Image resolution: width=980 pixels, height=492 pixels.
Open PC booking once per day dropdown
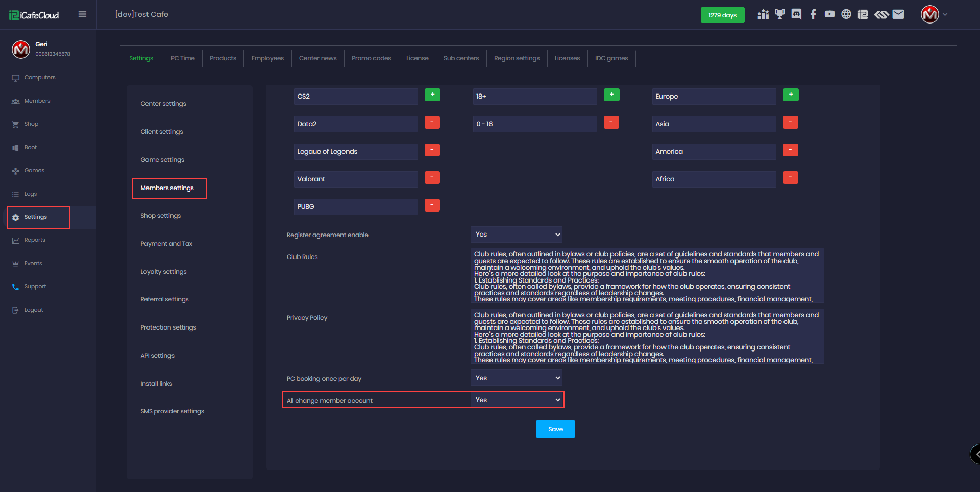pyautogui.click(x=516, y=378)
